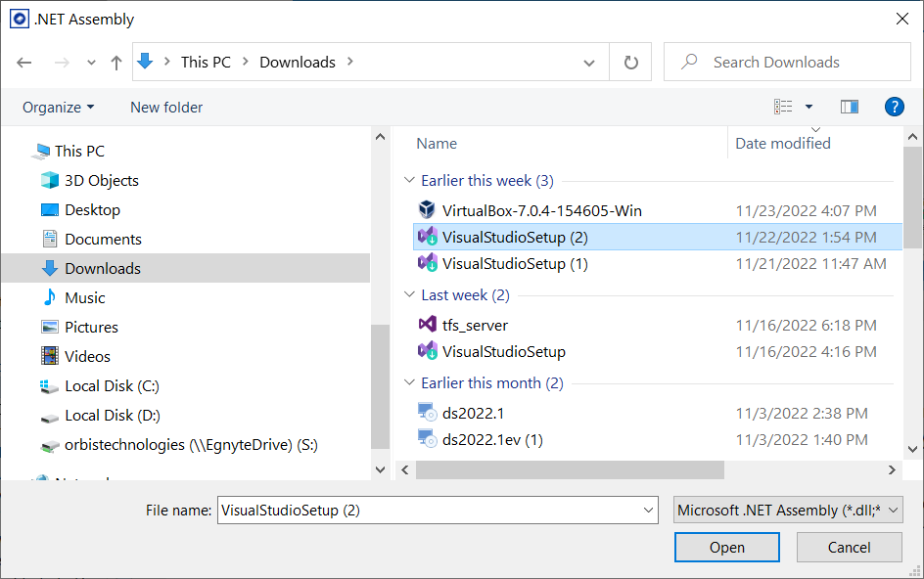Click the forward navigation arrow
Viewport: 924px width, 579px height.
(x=62, y=62)
